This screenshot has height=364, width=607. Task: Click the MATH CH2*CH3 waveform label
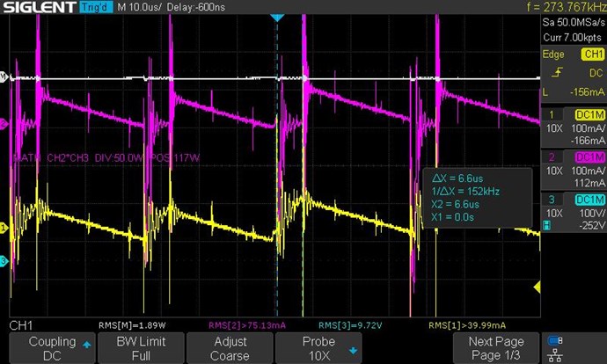[106, 158]
